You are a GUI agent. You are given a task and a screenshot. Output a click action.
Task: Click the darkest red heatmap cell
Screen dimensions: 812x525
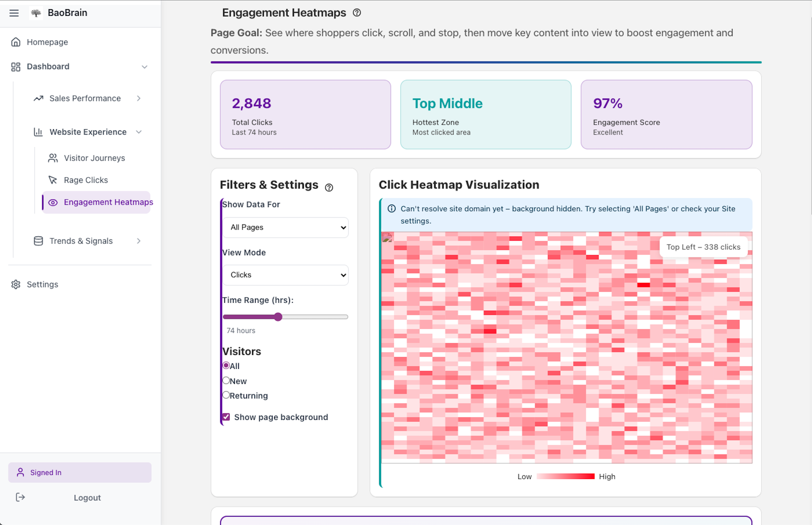point(644,285)
